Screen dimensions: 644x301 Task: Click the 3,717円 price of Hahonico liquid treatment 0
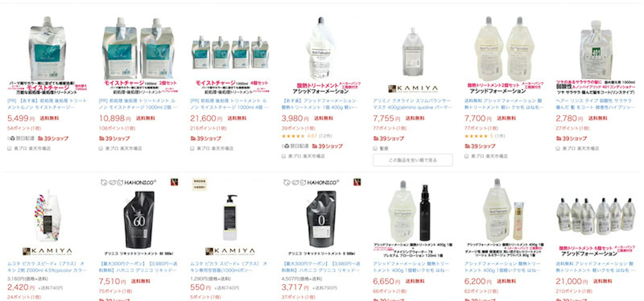coord(295,287)
